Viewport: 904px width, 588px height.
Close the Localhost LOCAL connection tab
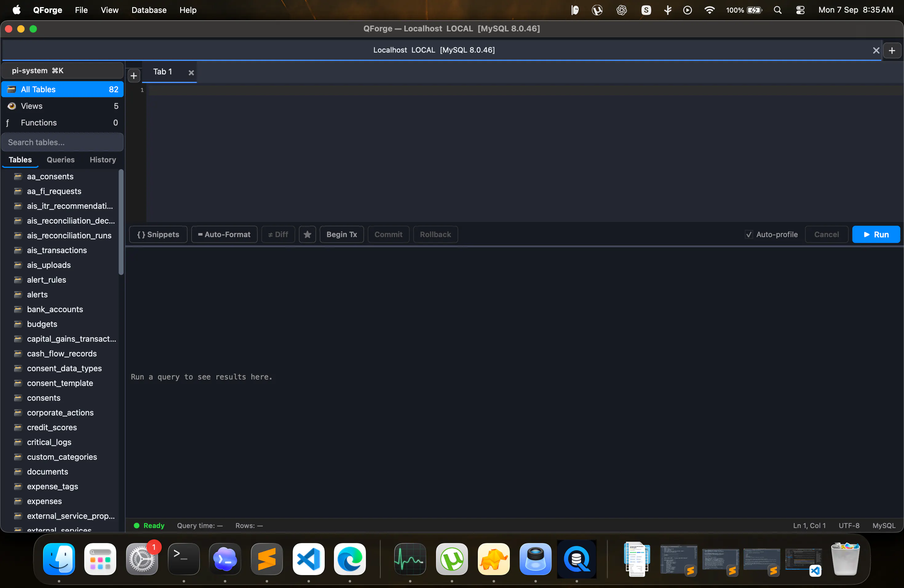coord(876,50)
